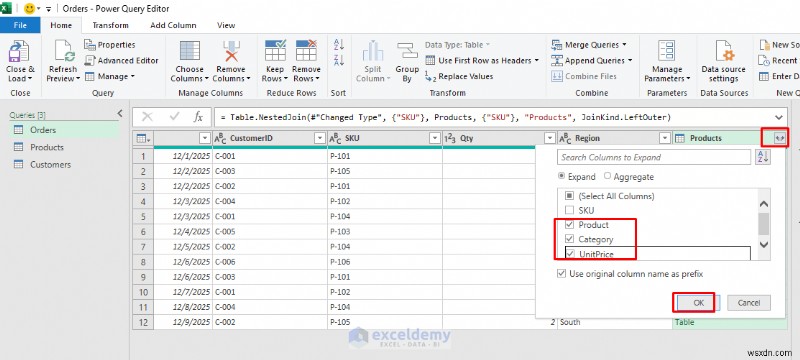Click the Close & Load icon

[20, 52]
